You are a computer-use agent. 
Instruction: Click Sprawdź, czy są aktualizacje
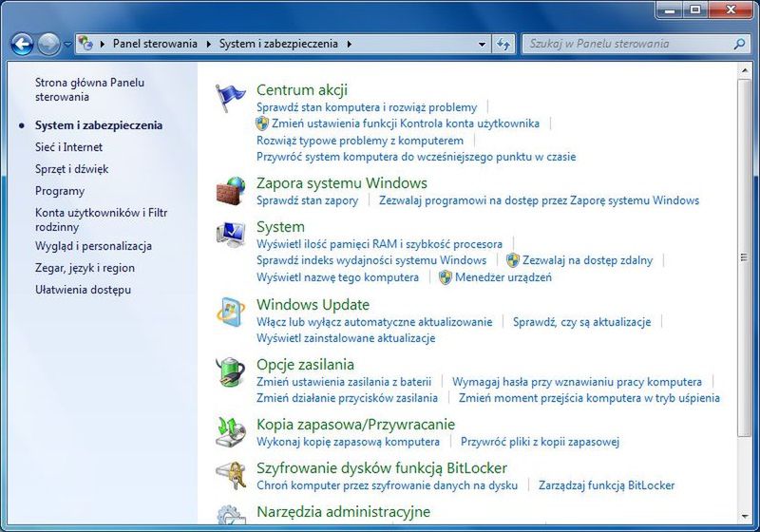[582, 322]
